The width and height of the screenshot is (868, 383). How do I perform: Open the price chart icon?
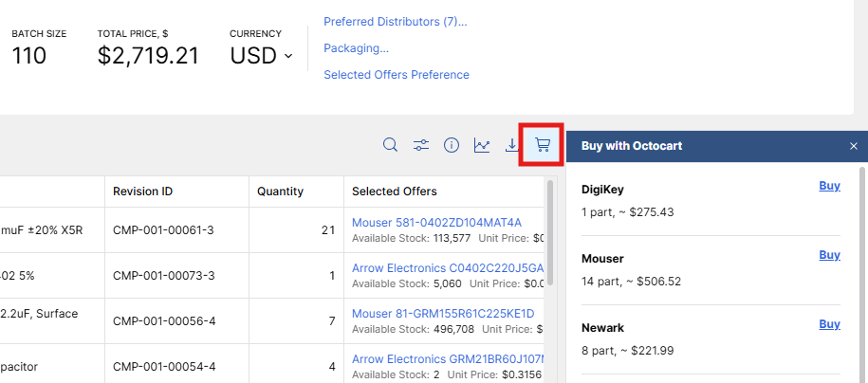coord(482,145)
